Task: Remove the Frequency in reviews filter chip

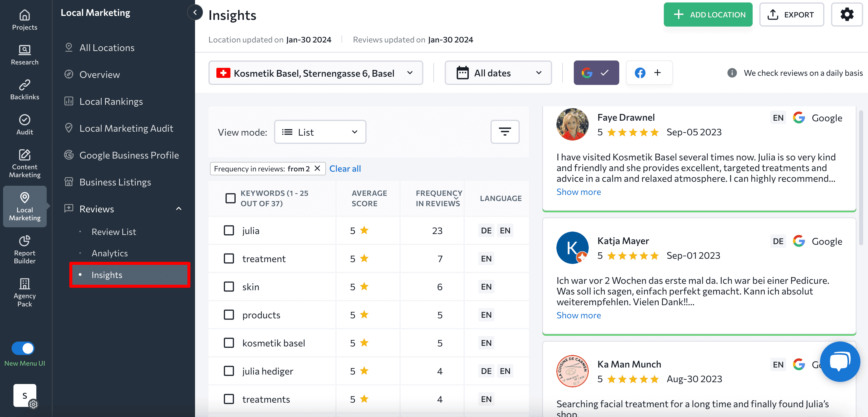Action: 317,168
